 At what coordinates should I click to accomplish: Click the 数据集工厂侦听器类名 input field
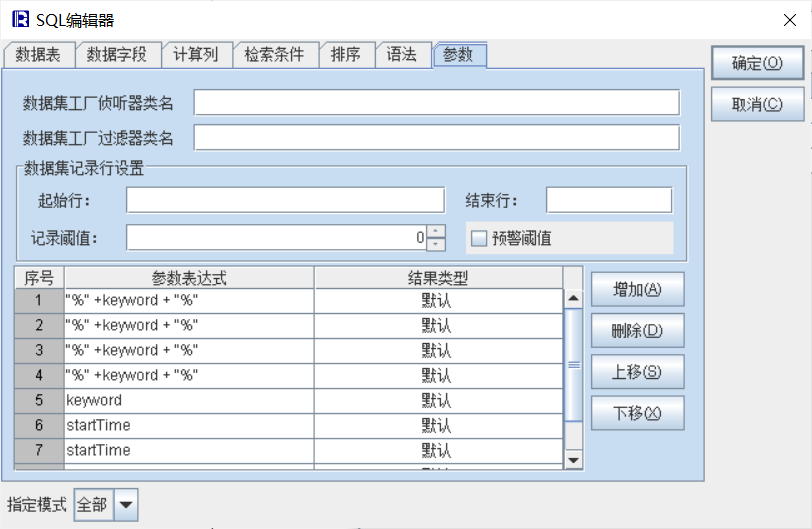coord(437,102)
